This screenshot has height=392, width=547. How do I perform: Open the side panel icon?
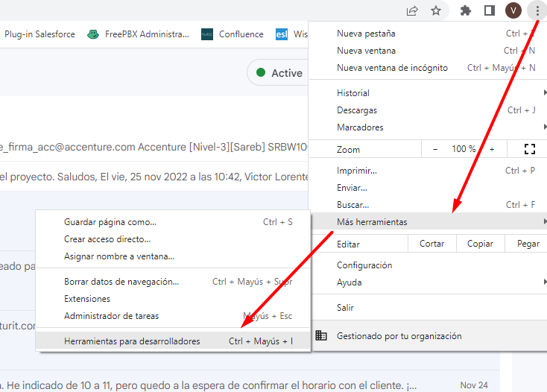[490, 10]
